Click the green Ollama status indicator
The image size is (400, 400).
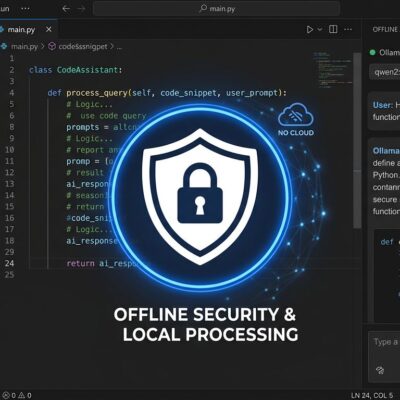373,52
